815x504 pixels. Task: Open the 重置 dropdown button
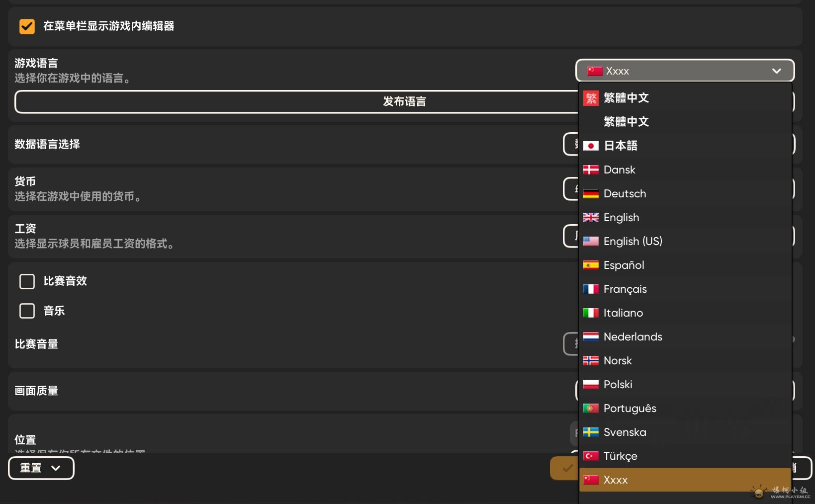pyautogui.click(x=41, y=468)
